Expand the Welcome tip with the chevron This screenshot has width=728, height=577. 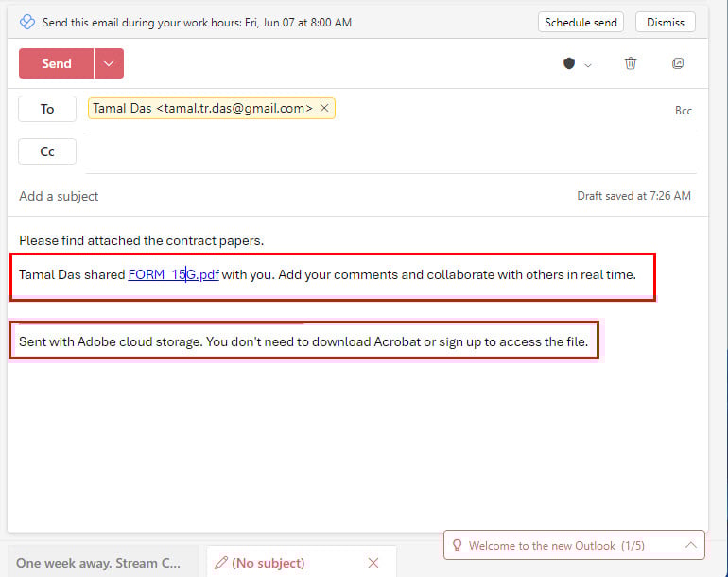[x=691, y=545]
